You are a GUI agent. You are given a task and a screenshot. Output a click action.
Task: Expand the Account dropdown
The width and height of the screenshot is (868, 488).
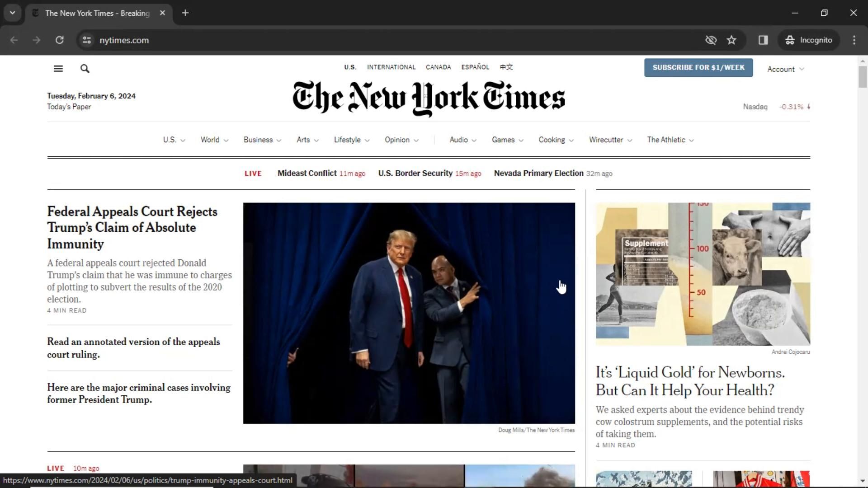pos(785,69)
